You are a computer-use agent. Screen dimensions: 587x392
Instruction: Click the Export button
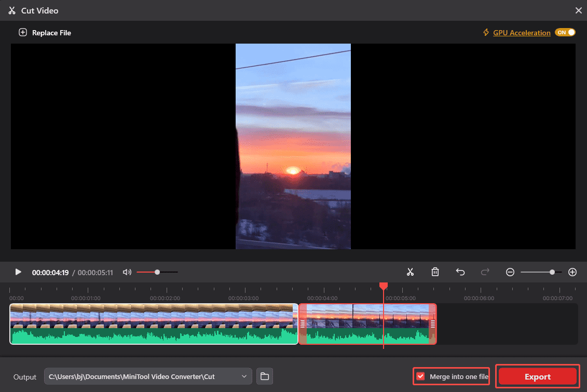(x=537, y=376)
